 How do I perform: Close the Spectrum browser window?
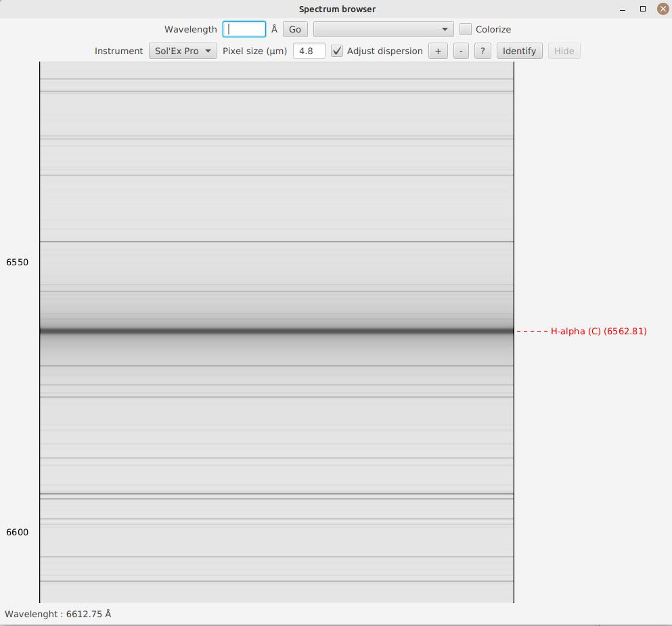pos(663,9)
